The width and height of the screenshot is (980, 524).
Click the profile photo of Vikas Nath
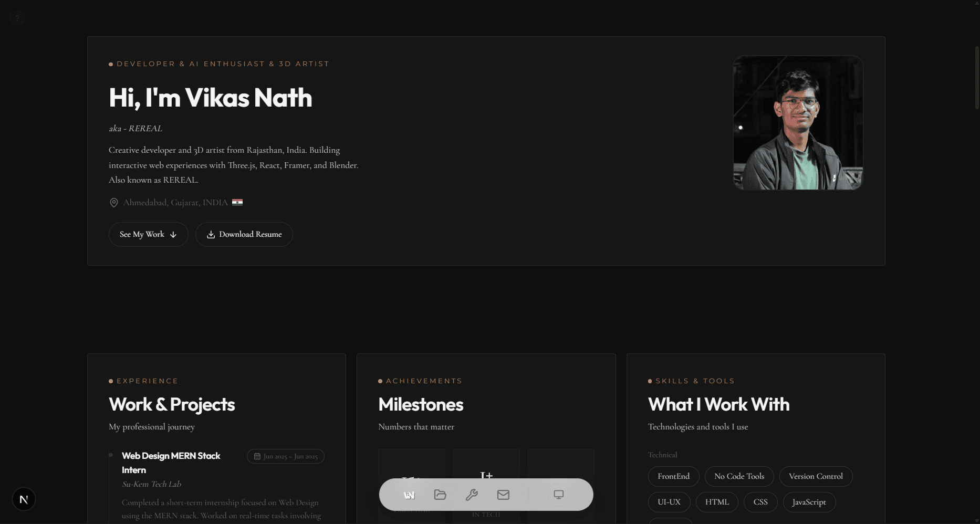coord(798,123)
